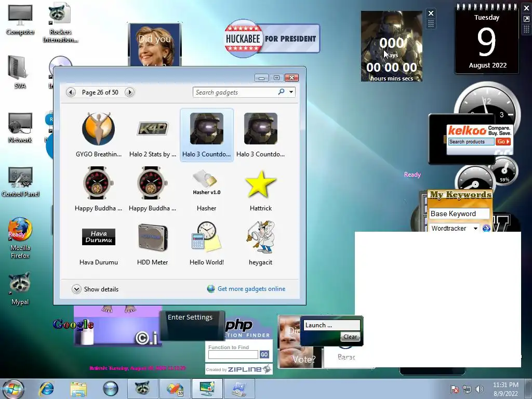Screen dimensions: 532x399
Task: Click the search magnifier icon in gadget gallery
Action: pyautogui.click(x=281, y=91)
